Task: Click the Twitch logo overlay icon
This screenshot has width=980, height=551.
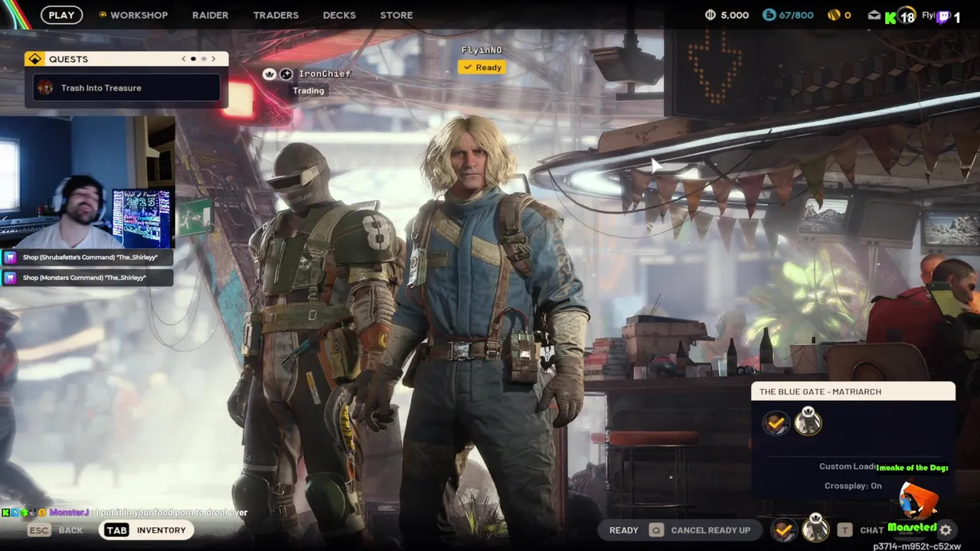Action: [x=943, y=16]
